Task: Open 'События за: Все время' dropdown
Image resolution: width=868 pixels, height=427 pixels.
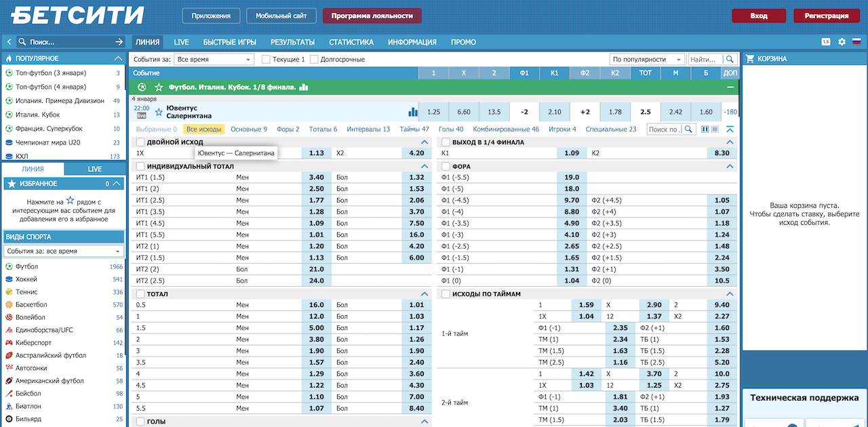Action: click(x=214, y=60)
